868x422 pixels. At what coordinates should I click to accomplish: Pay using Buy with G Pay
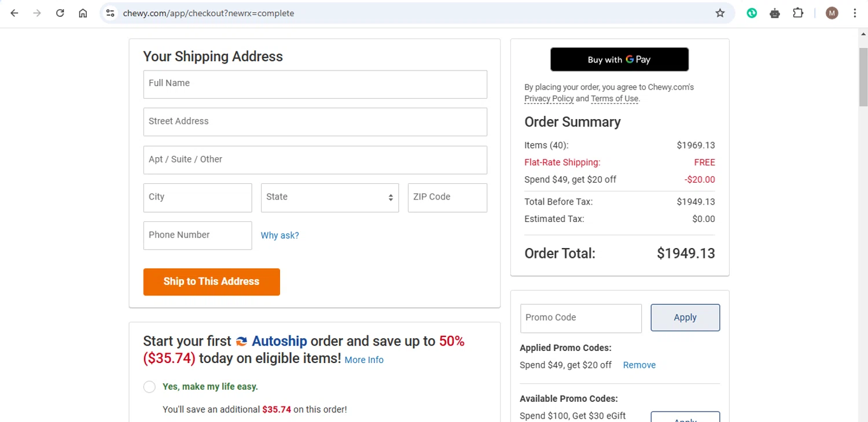619,60
